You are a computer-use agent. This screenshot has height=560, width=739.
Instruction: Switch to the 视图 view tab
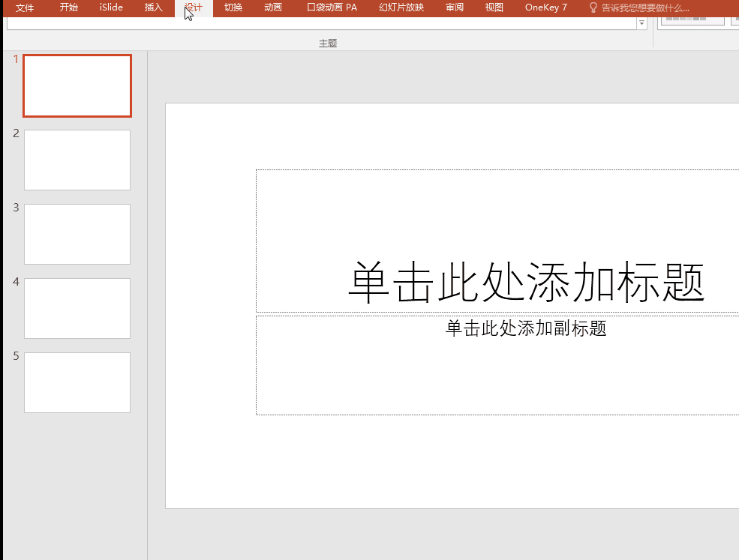tap(494, 8)
